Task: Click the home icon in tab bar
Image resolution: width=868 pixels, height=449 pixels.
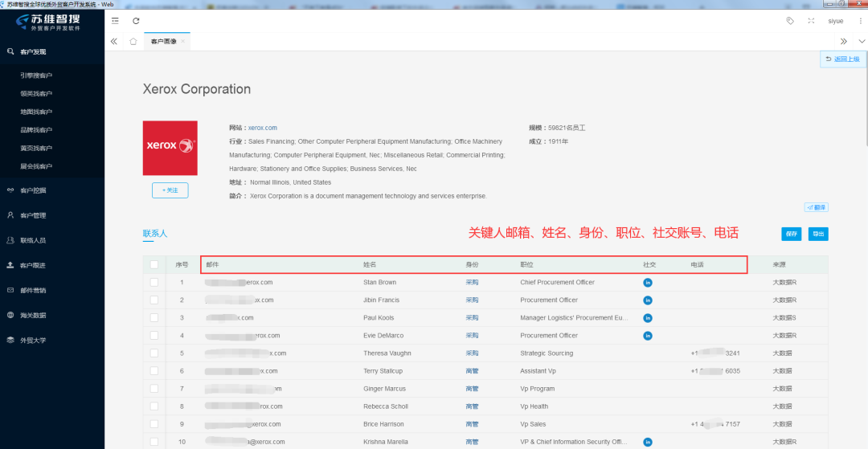Action: pyautogui.click(x=133, y=42)
